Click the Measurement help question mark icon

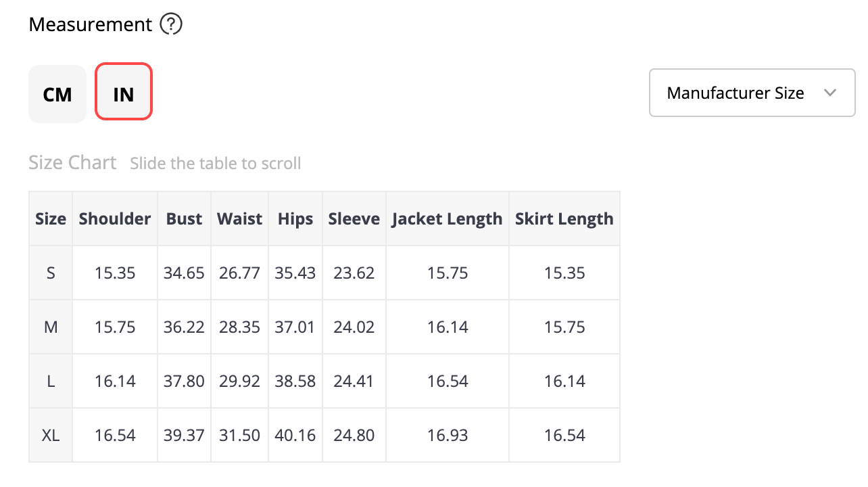click(x=171, y=25)
